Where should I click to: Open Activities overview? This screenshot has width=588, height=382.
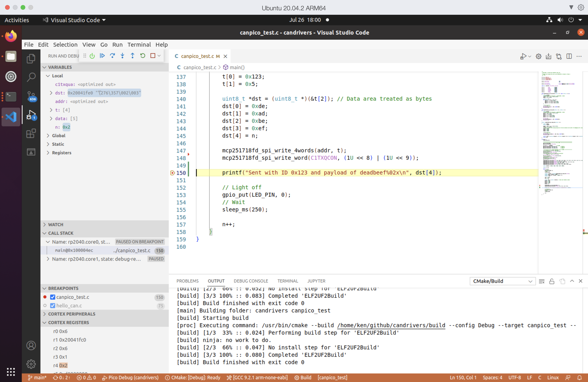[x=17, y=20]
